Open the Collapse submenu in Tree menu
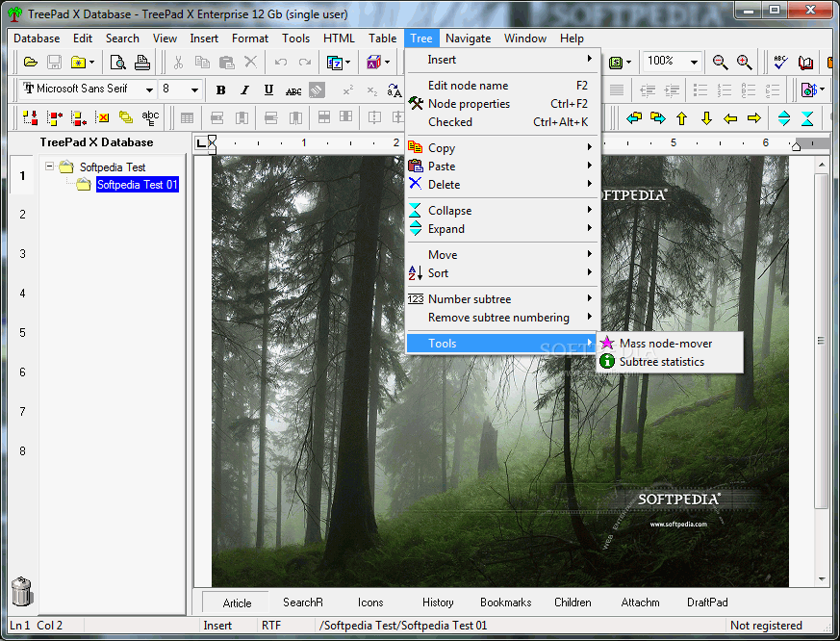 pyautogui.click(x=500, y=211)
